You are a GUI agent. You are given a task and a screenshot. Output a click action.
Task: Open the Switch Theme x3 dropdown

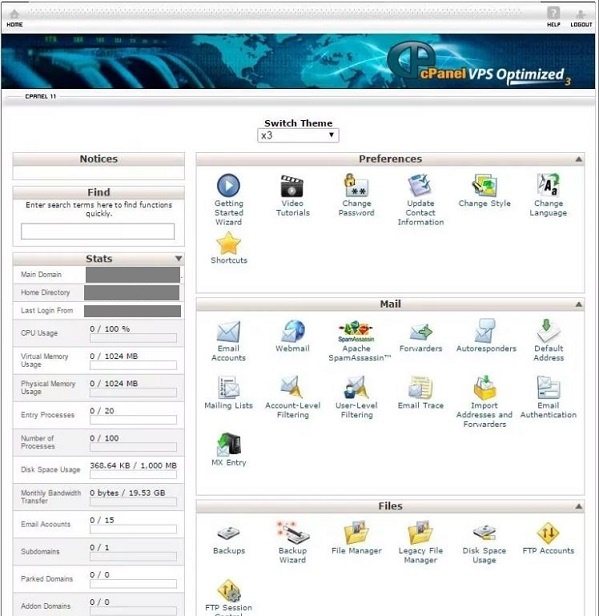298,136
